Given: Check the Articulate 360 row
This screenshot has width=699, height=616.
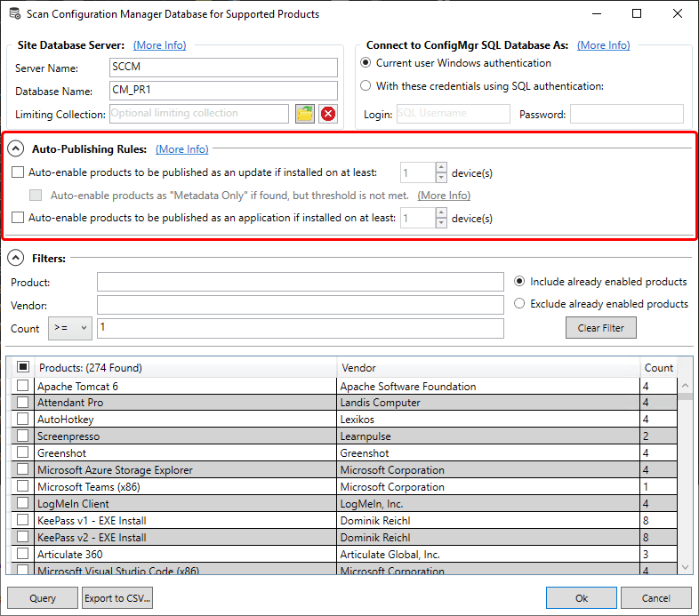Looking at the screenshot, I should pos(23,554).
